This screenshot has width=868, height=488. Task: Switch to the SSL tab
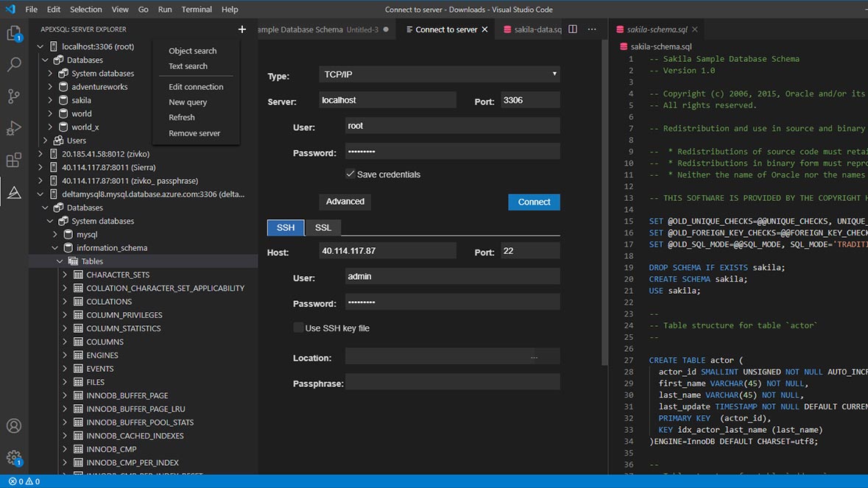(322, 227)
